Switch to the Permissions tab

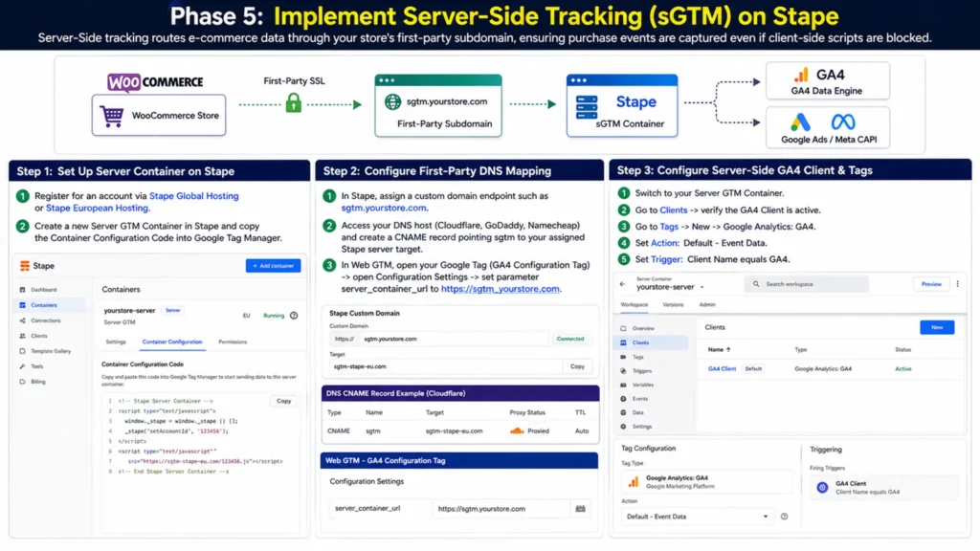pyautogui.click(x=233, y=342)
